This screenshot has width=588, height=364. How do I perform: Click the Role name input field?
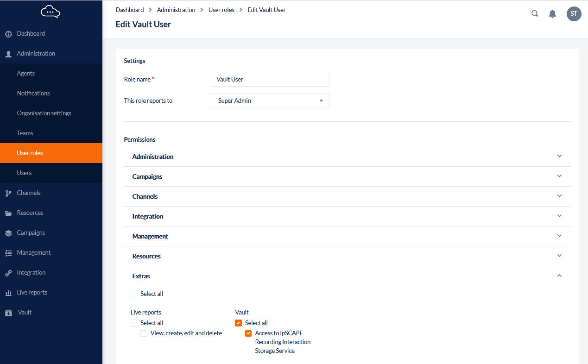click(270, 79)
